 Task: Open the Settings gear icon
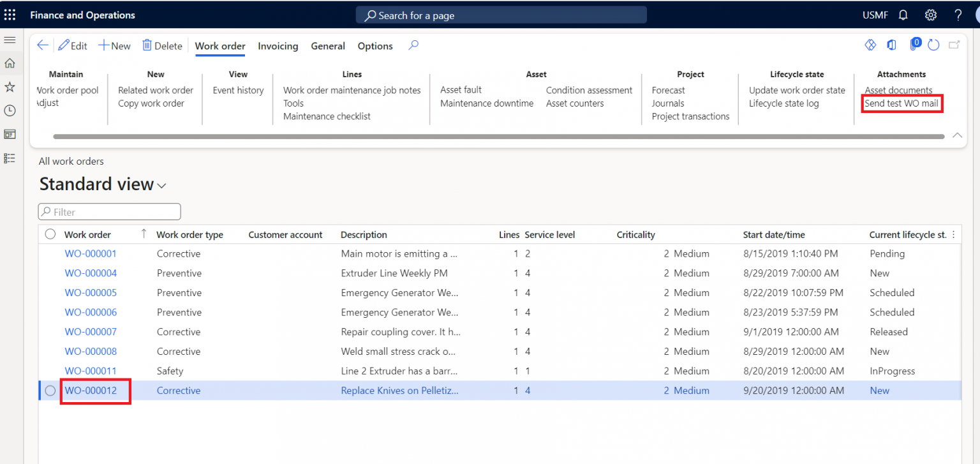pyautogui.click(x=930, y=14)
